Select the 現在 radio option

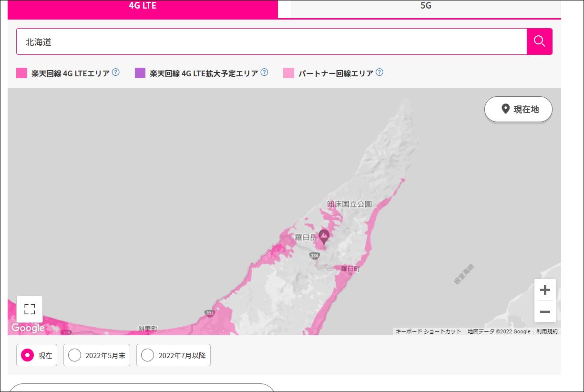(37, 355)
